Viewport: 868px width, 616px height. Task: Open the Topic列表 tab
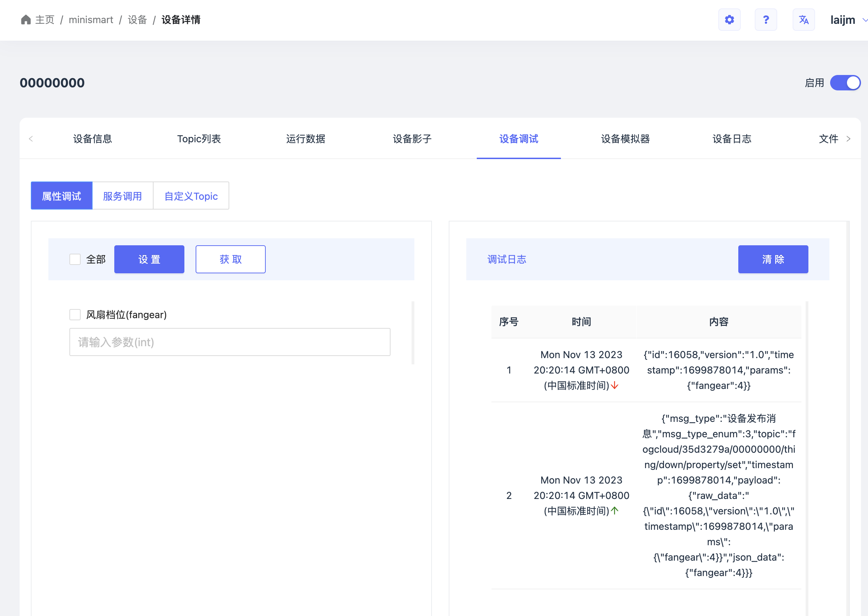(199, 139)
